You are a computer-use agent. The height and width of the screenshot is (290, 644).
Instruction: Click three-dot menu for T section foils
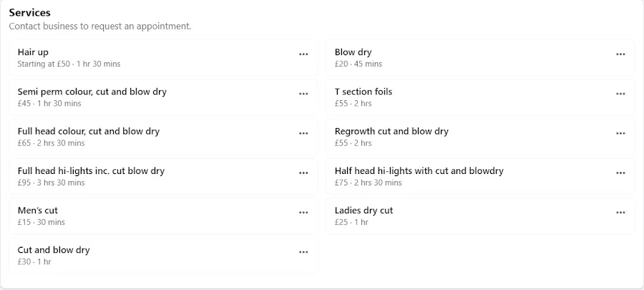click(620, 94)
